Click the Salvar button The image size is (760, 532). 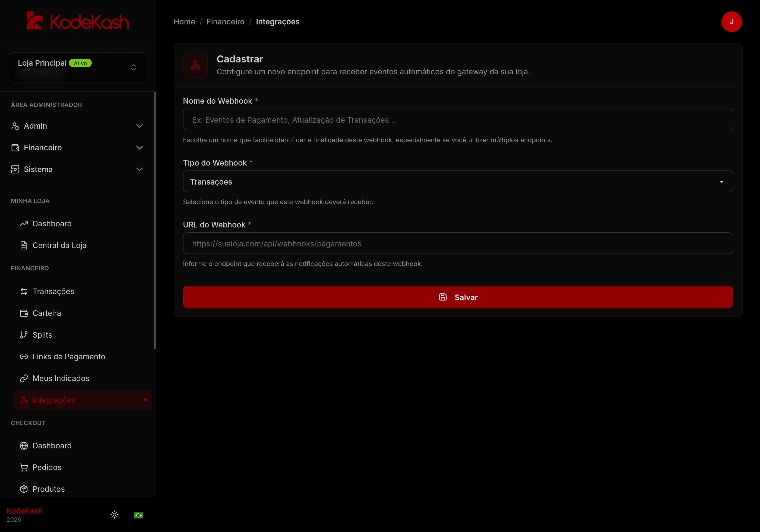pyautogui.click(x=458, y=297)
